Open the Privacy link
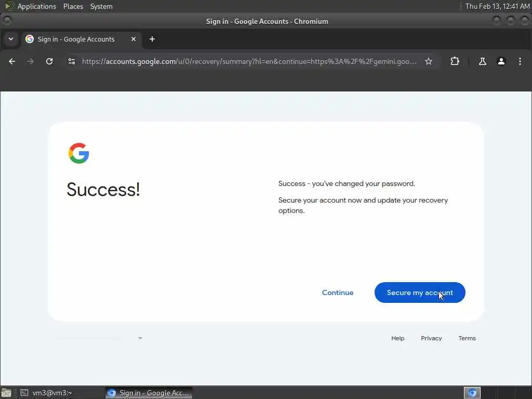 pyautogui.click(x=431, y=338)
